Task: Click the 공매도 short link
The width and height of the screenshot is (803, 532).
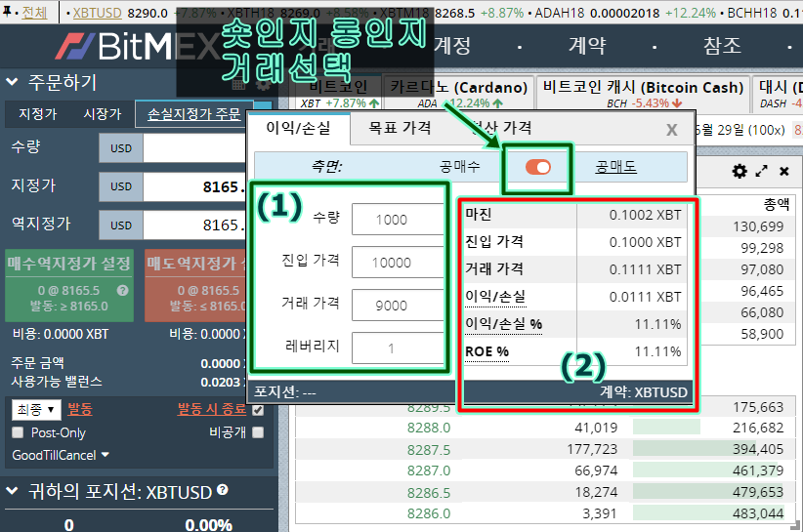Action: (x=615, y=167)
